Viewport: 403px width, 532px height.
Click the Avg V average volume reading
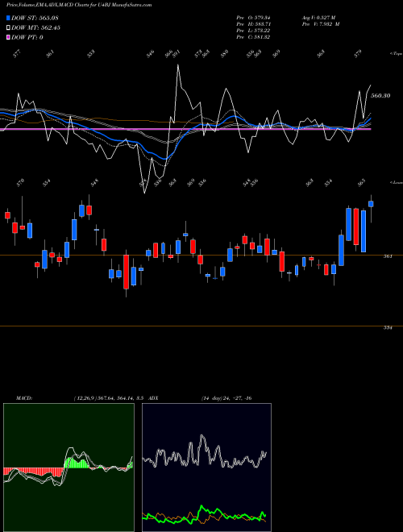point(318,18)
